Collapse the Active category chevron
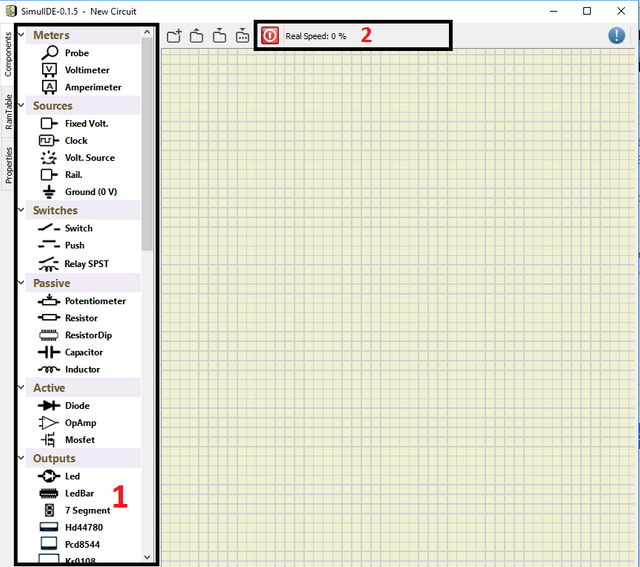The width and height of the screenshot is (640, 567). click(x=21, y=387)
